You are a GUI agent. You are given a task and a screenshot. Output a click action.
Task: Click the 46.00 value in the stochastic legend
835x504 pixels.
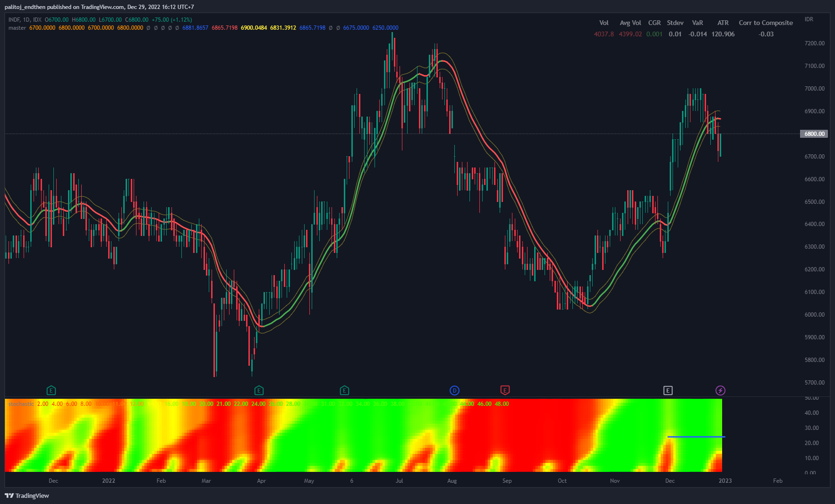point(484,404)
